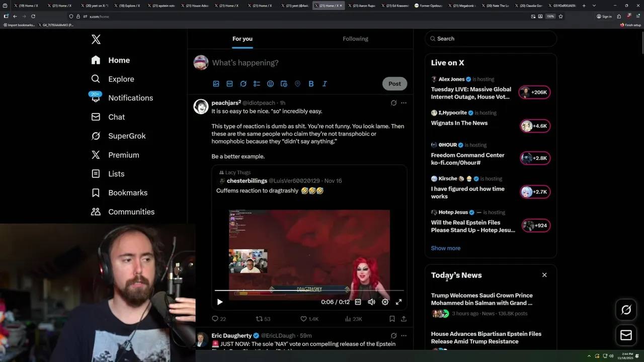Go back in the browser toolbar

coord(15,16)
